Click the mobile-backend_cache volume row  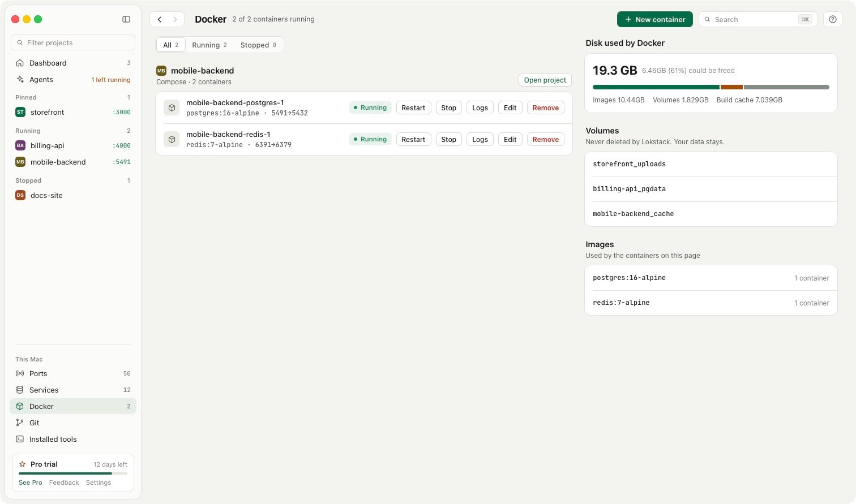click(x=711, y=214)
